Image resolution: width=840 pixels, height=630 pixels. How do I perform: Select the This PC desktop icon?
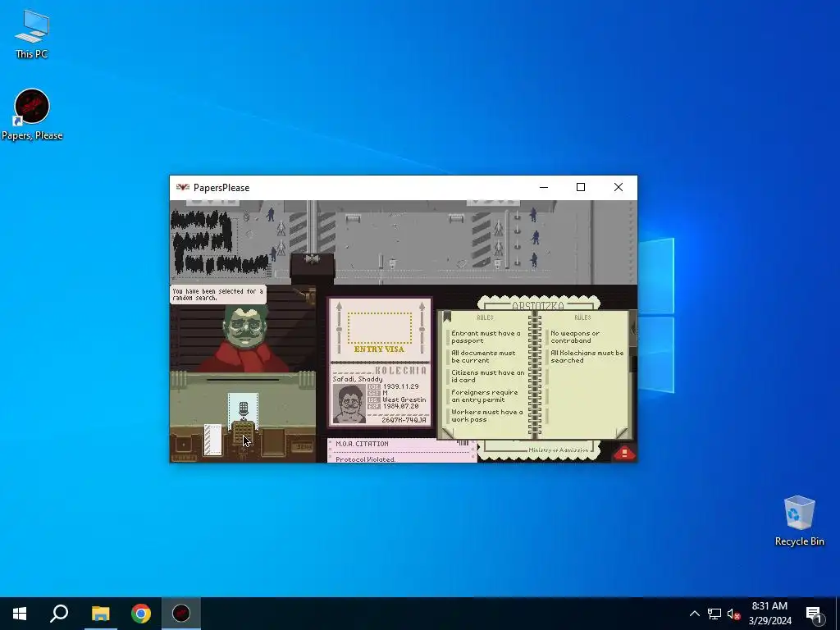[x=32, y=34]
